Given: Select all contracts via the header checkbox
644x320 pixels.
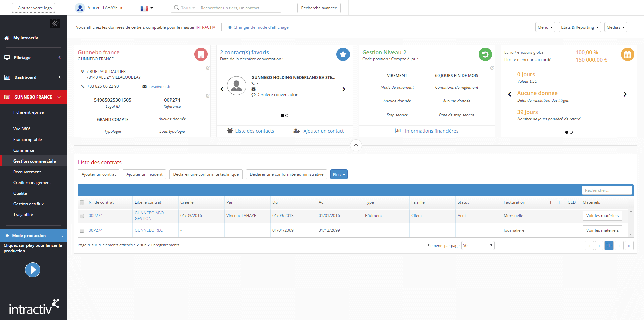Looking at the screenshot, I should click(x=82, y=202).
